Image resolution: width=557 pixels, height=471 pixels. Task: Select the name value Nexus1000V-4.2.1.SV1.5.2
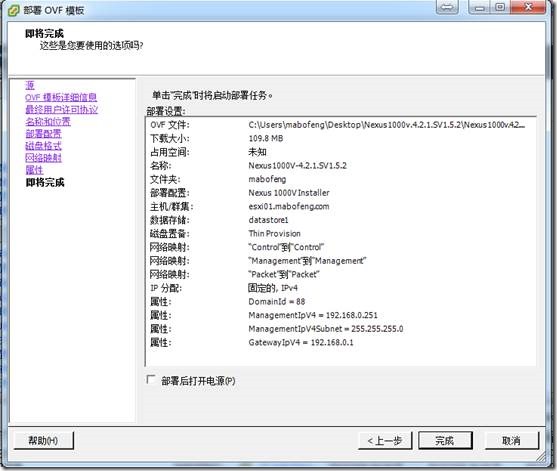297,166
